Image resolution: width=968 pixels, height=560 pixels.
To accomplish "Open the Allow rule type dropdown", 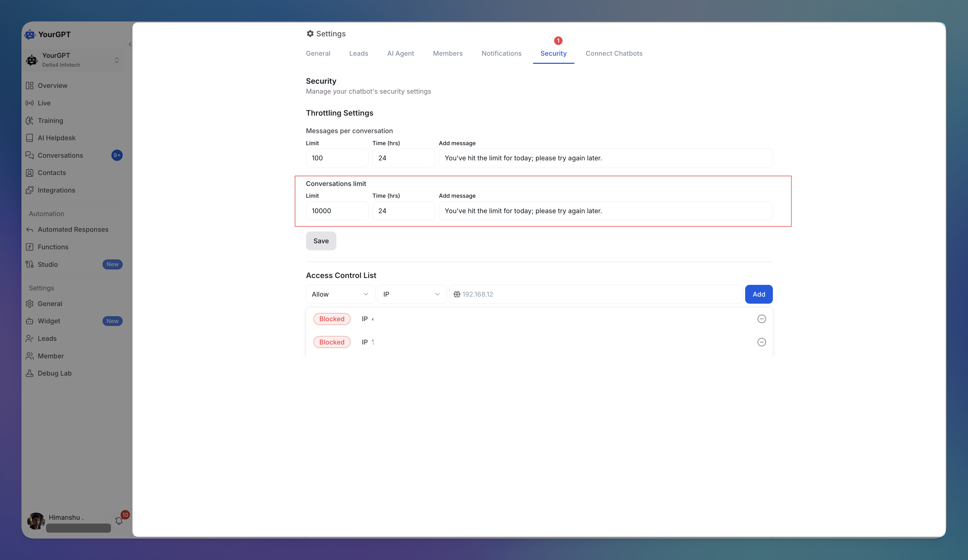I will pos(340,294).
